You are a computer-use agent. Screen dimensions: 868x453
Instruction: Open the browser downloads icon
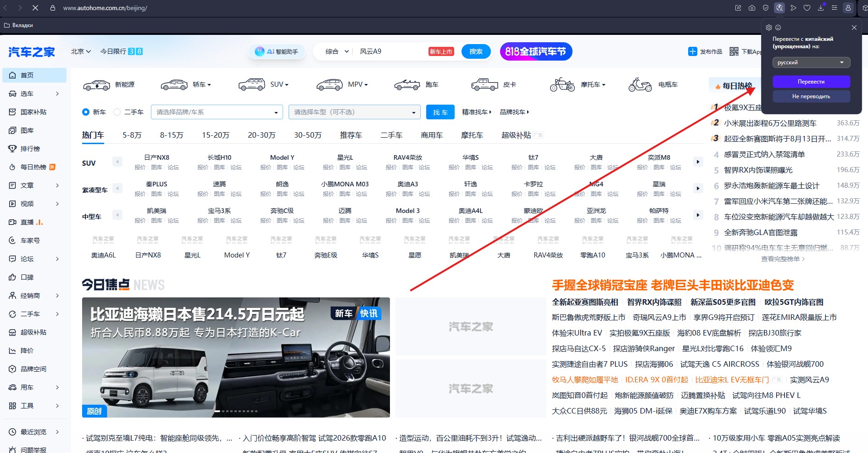[821, 8]
